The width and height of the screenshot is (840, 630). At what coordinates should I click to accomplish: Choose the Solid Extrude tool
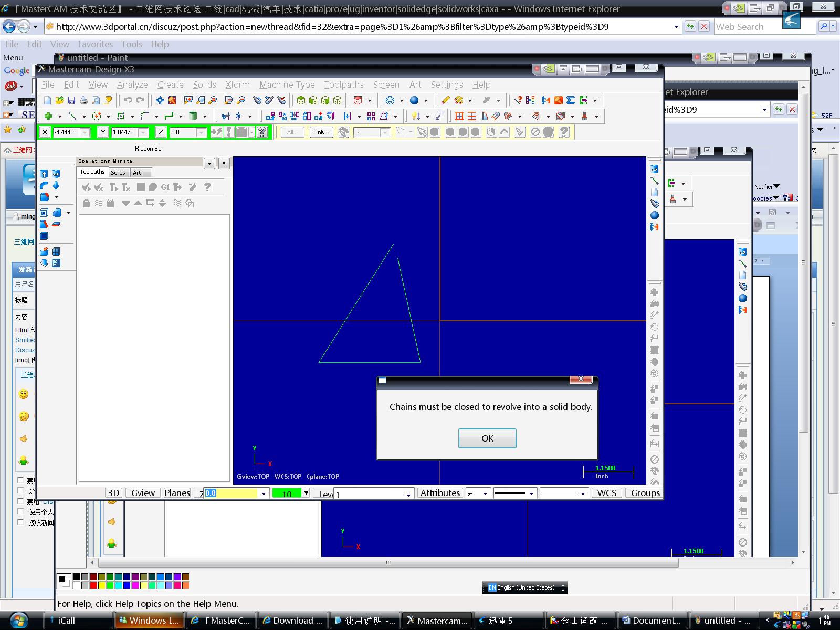point(44,174)
